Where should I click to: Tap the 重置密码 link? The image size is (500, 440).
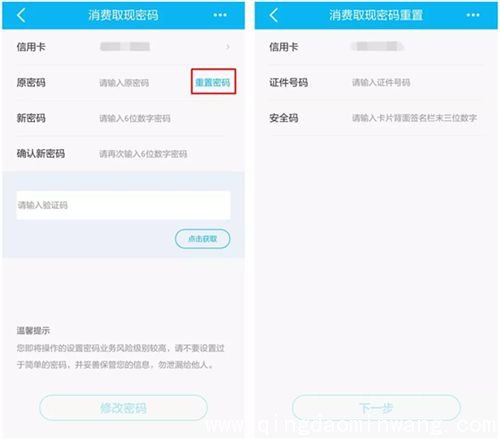coord(213,82)
